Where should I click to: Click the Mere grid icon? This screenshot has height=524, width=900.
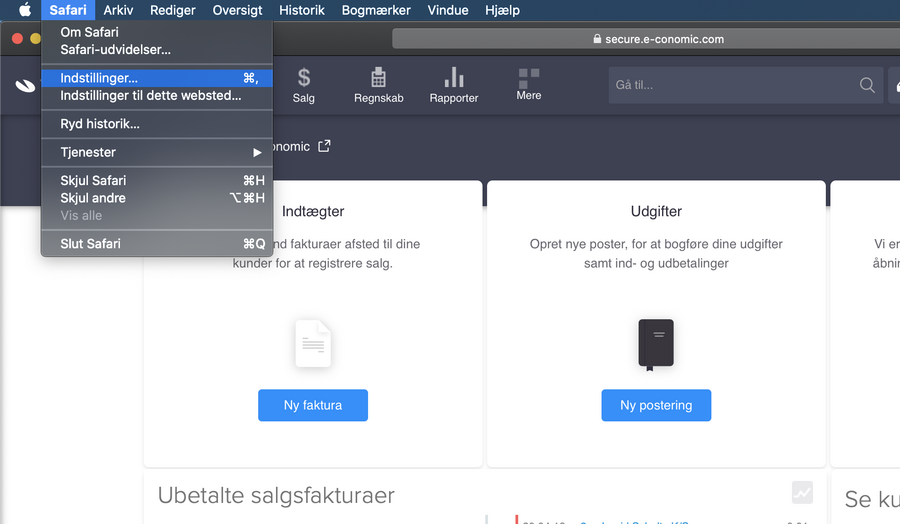pos(529,77)
